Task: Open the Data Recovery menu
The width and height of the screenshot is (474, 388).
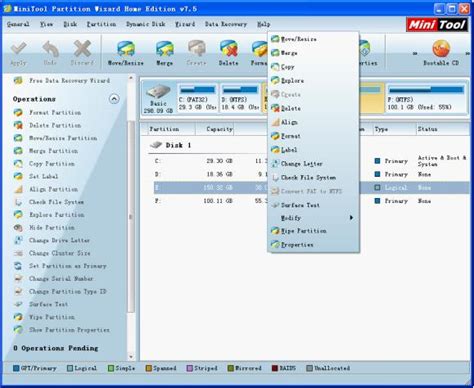Action: click(x=226, y=24)
